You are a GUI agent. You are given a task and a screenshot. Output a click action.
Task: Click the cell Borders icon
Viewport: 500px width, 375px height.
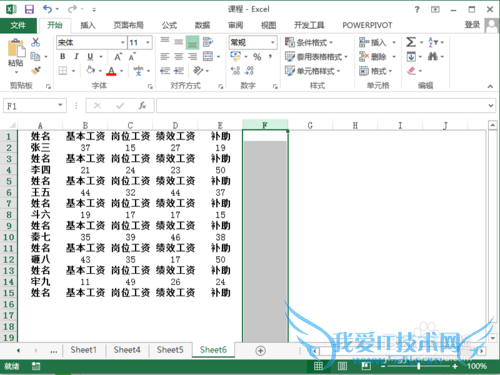point(63,71)
